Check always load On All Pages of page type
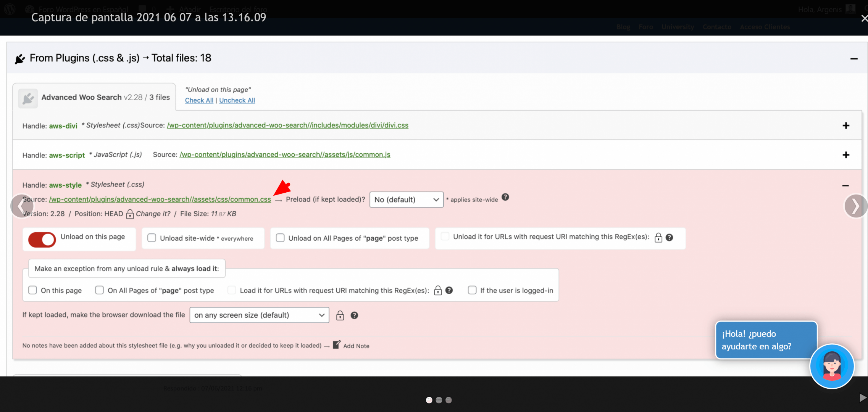 pyautogui.click(x=99, y=290)
